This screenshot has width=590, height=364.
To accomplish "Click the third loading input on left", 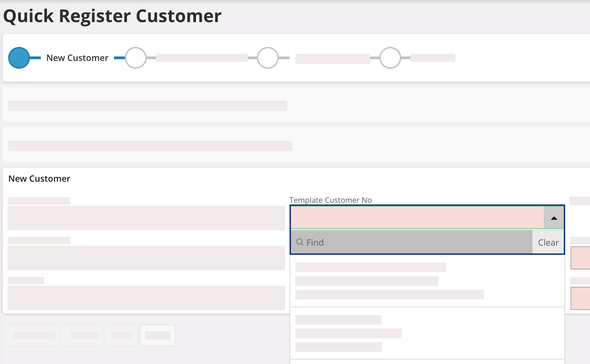I will pos(146,298).
